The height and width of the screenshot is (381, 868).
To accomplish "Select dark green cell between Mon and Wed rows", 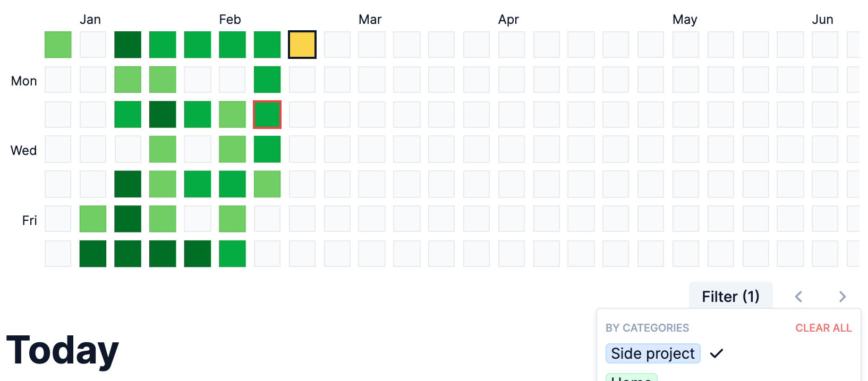I will tap(163, 115).
